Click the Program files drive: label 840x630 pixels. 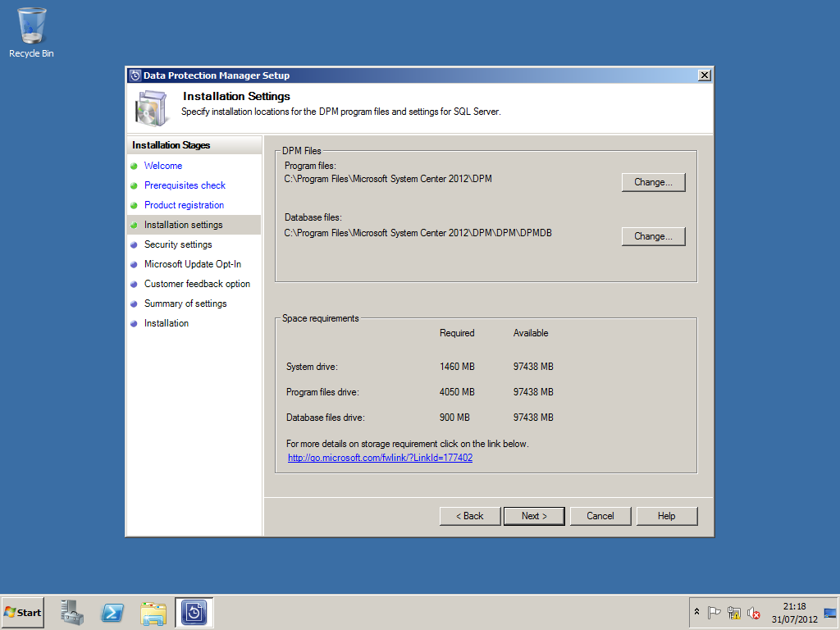pos(322,392)
